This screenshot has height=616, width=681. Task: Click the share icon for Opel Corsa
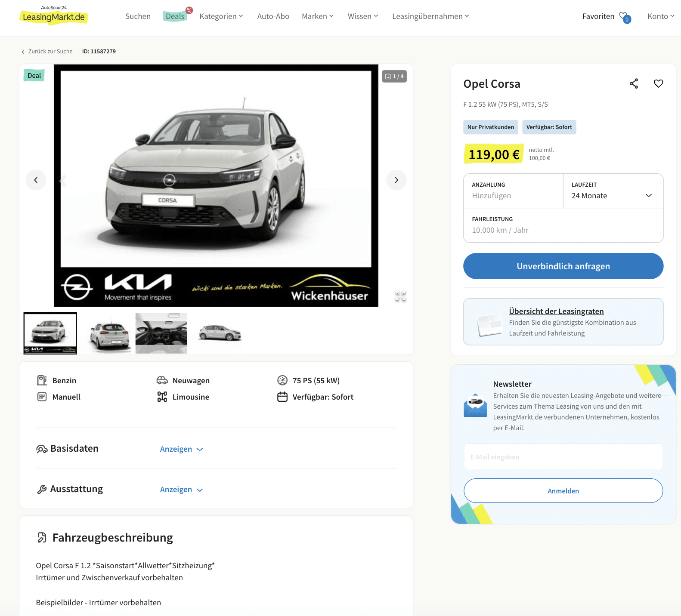(x=634, y=83)
